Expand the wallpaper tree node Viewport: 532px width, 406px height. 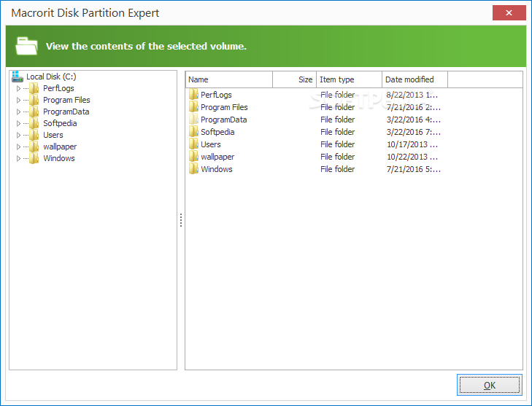[x=19, y=147]
